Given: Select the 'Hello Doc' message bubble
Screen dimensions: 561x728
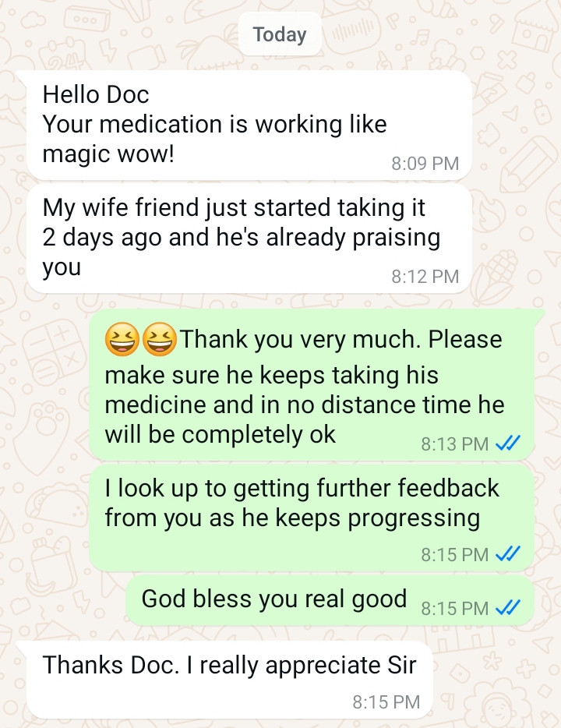Looking at the screenshot, I should 249,125.
